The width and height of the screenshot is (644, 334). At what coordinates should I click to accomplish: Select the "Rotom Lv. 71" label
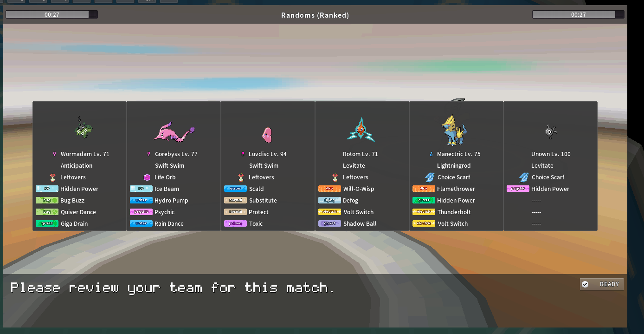click(361, 154)
